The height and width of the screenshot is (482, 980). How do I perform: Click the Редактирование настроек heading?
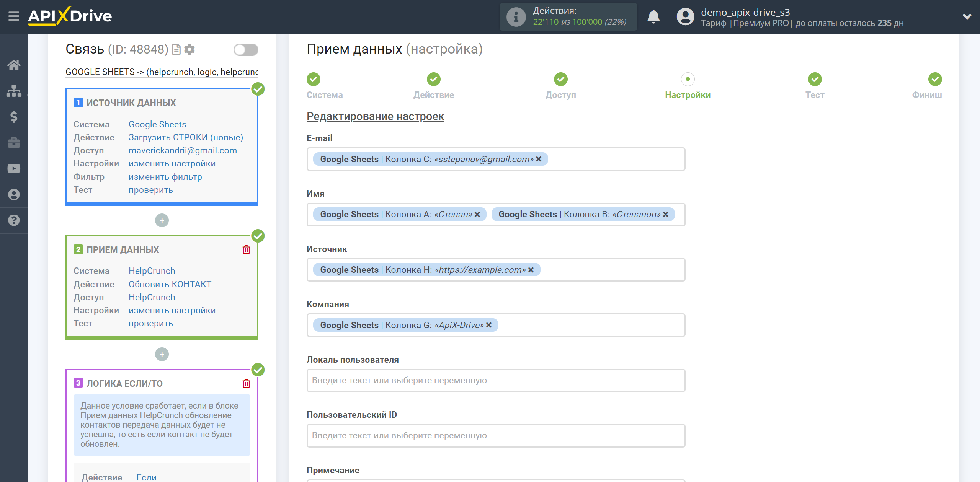pyautogui.click(x=375, y=116)
